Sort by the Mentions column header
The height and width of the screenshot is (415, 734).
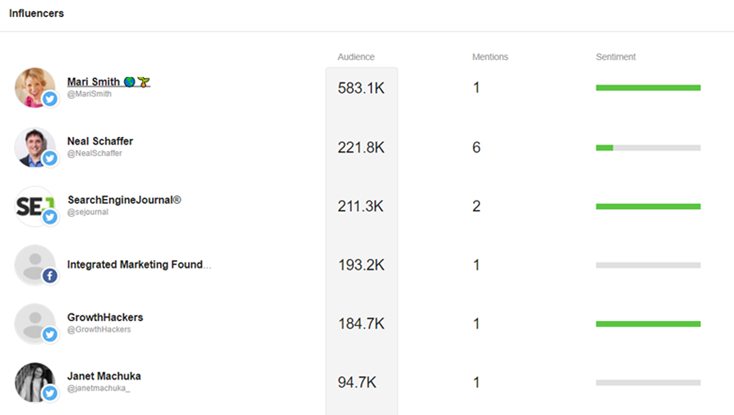tap(490, 57)
